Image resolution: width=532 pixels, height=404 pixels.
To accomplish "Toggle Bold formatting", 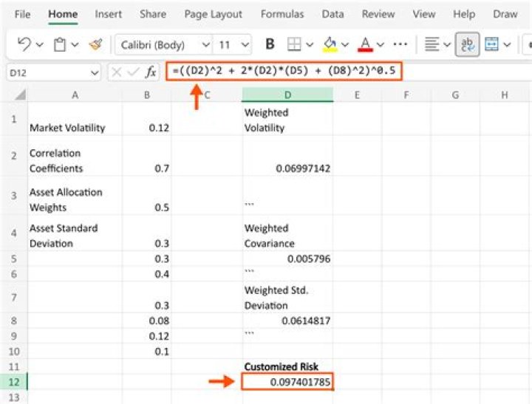I will [x=270, y=45].
